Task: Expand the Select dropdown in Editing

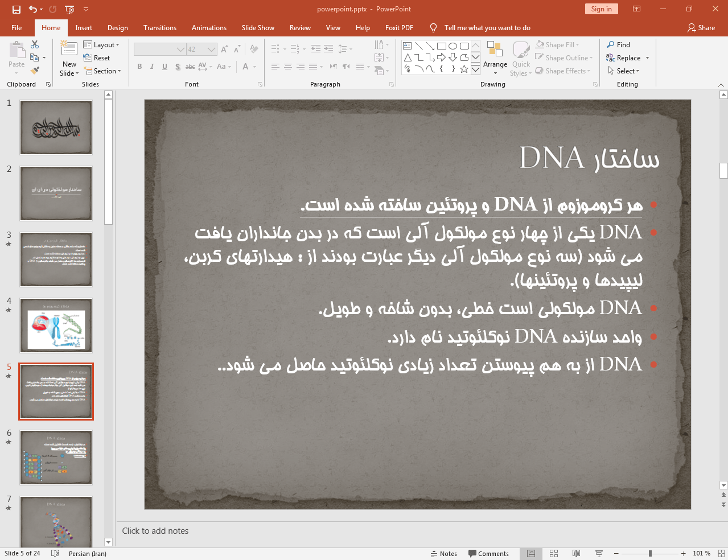Action: pos(624,71)
